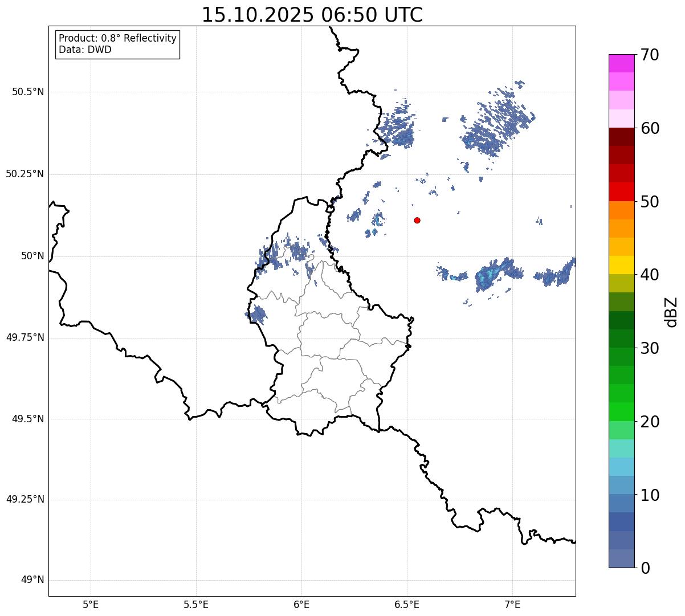The height and width of the screenshot is (616, 685).
Task: Click the 49.5°N latitude label
Action: coord(28,419)
